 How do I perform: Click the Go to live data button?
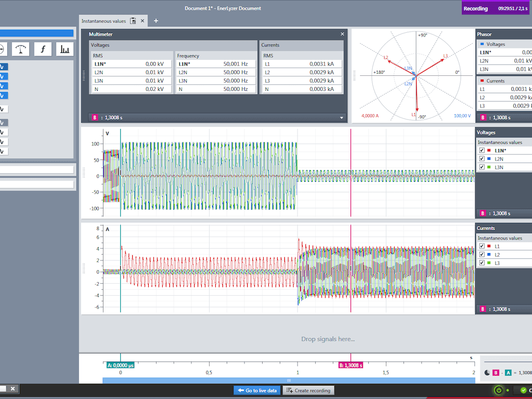click(x=257, y=391)
